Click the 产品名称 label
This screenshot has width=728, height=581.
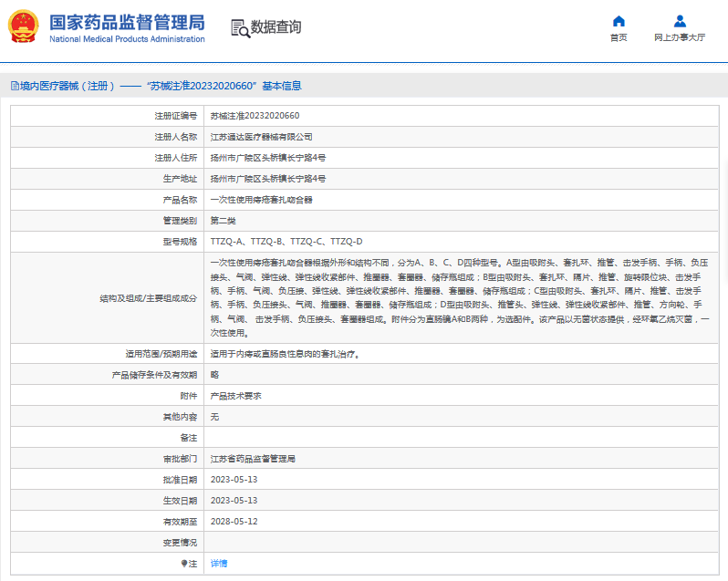(x=180, y=200)
